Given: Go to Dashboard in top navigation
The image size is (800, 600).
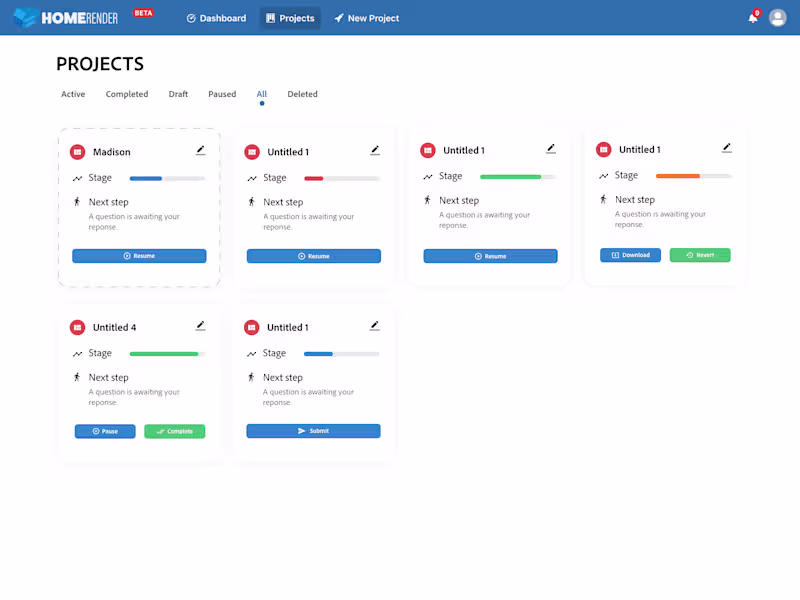Looking at the screenshot, I should point(216,18).
